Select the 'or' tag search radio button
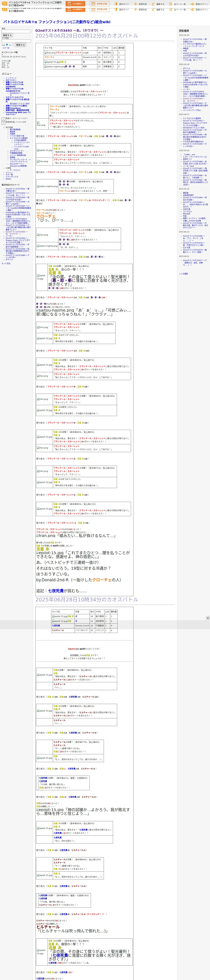Image resolution: width=210 pixels, height=980 pixels. (x=13, y=45)
